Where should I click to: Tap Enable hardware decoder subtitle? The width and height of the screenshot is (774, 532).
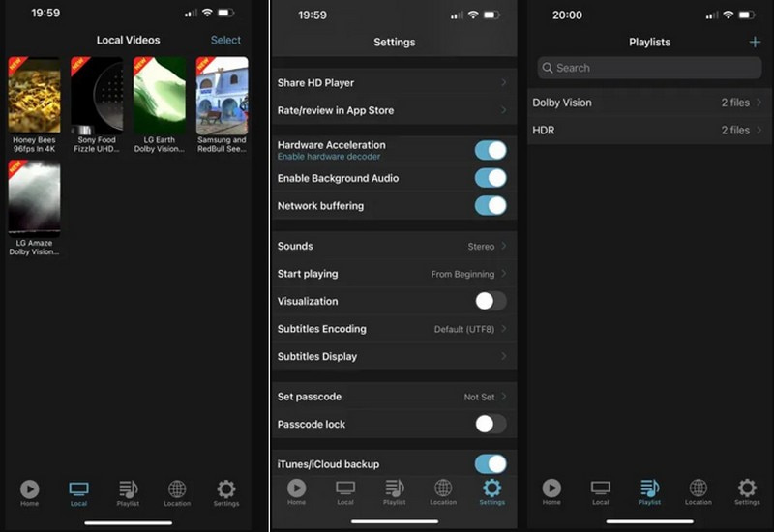tap(329, 157)
